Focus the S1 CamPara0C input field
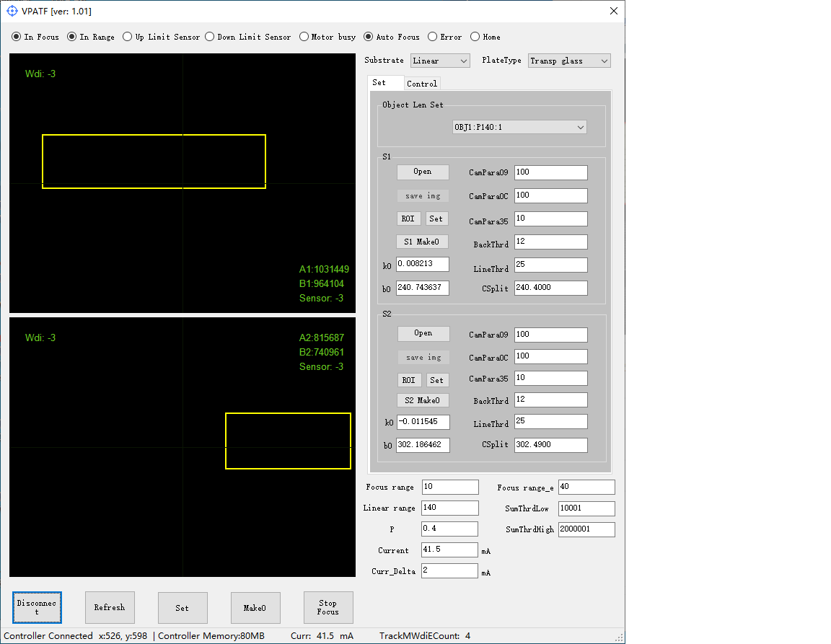Viewport: 831px width, 644px height. coord(550,195)
